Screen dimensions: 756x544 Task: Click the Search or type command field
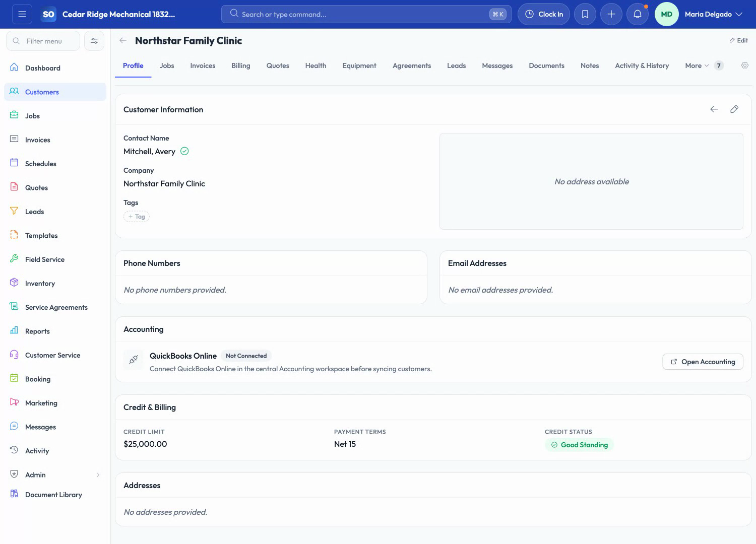pos(366,14)
